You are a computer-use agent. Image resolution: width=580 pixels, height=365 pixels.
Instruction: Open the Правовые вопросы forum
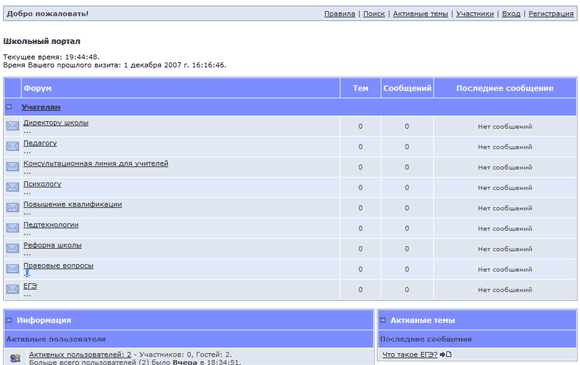[x=58, y=265]
